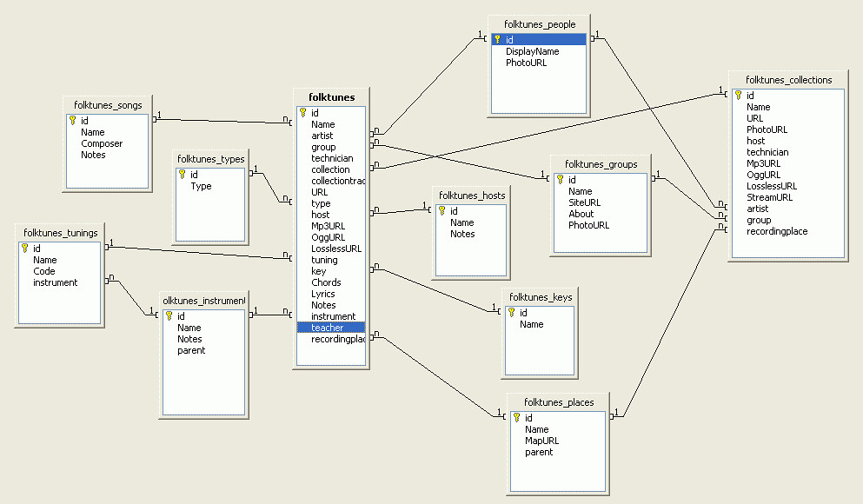Screen dimensions: 863x504
Task: Select the LosslessURL column in folktunes table
Action: click(336, 249)
